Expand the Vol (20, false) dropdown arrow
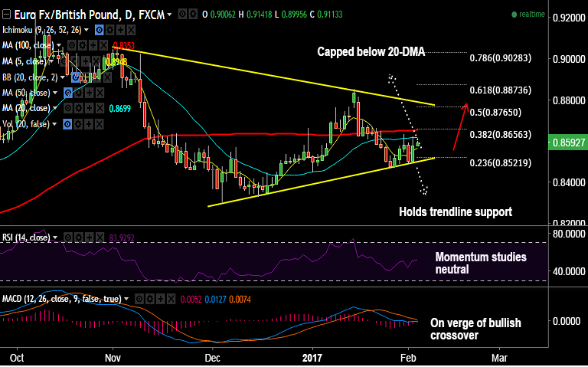Viewport: 588px width, 367px height. tap(55, 124)
